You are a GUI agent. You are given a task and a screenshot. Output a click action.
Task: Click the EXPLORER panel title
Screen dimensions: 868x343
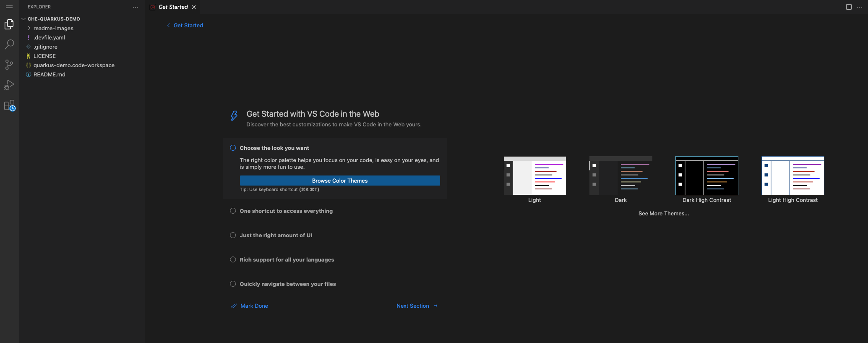pos(39,7)
